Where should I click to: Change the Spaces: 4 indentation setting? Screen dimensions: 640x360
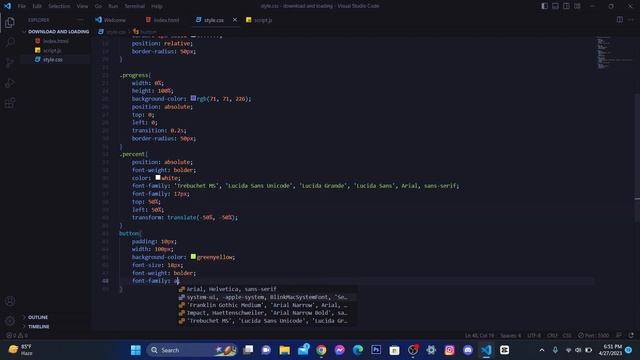point(510,336)
